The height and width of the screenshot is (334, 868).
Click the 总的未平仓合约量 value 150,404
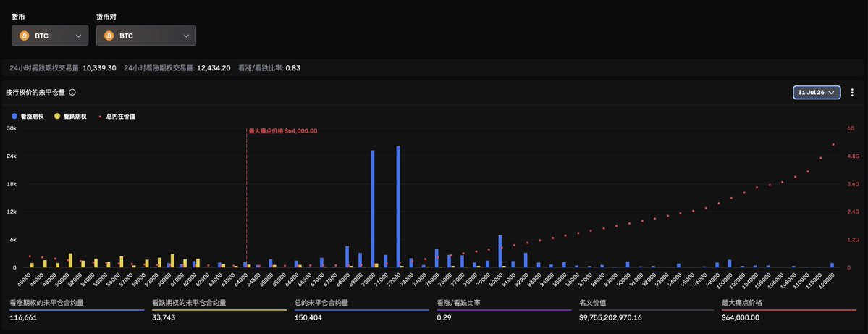pos(308,317)
